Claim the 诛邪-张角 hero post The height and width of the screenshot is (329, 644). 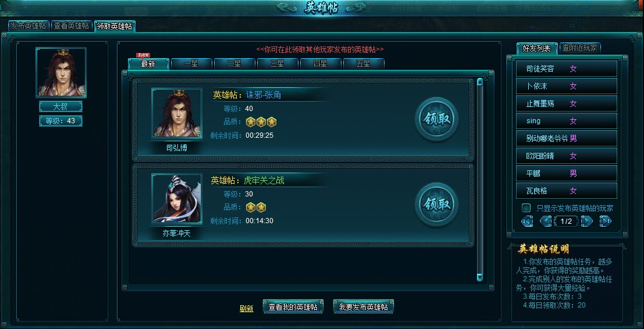click(436, 119)
